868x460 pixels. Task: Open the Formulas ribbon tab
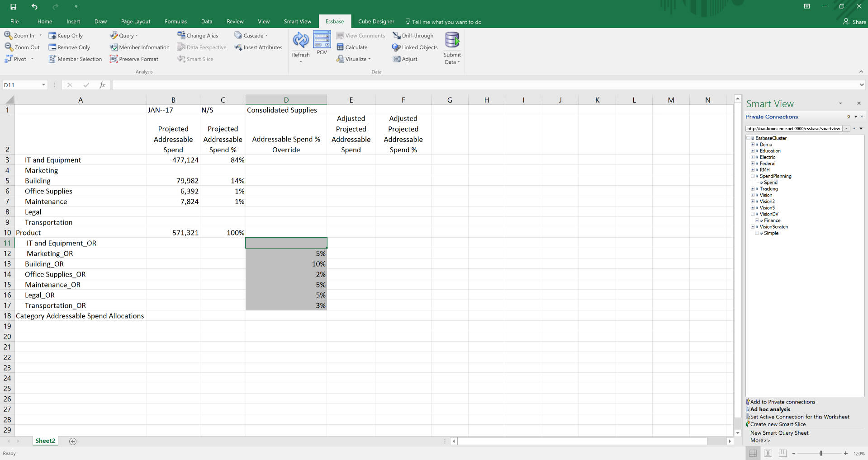pyautogui.click(x=175, y=21)
